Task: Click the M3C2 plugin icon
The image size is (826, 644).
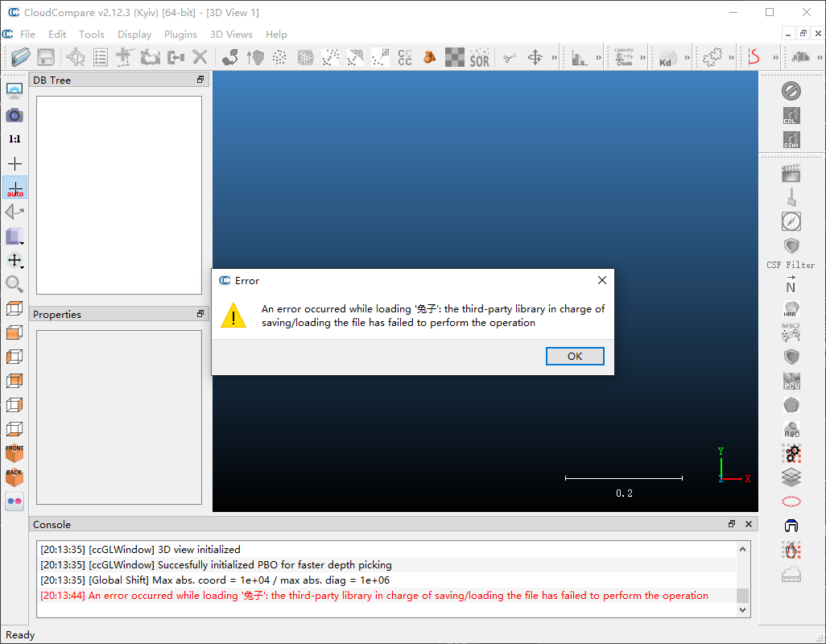Action: [791, 332]
